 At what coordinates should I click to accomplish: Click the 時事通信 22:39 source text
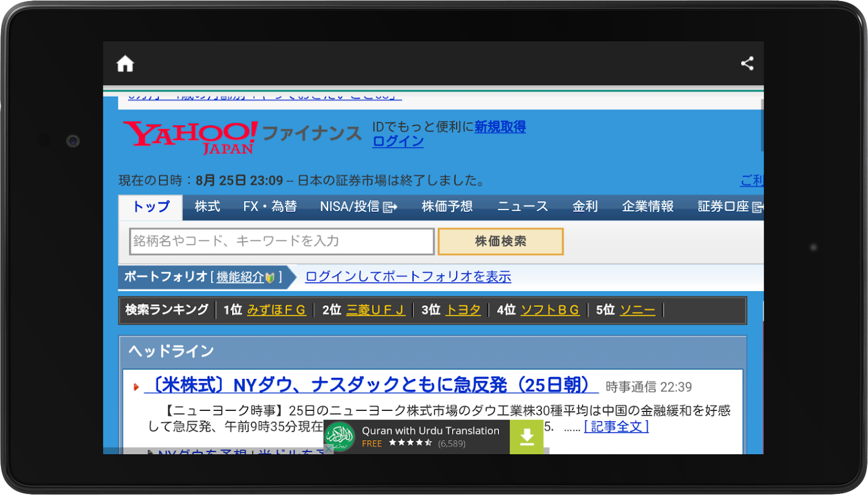(x=649, y=387)
